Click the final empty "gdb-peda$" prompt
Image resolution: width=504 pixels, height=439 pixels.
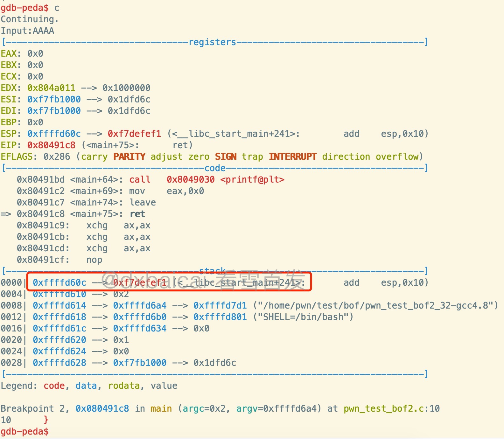tap(24, 432)
